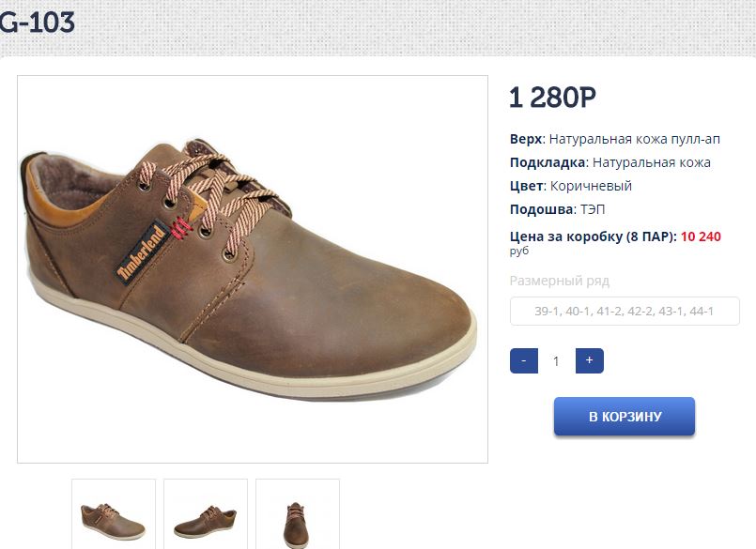Show the third front-view shoe thumbnail

(x=298, y=514)
